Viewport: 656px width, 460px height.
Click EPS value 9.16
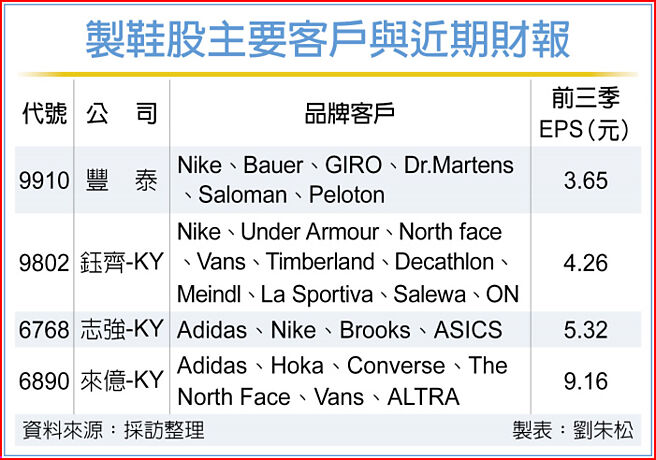click(x=586, y=381)
